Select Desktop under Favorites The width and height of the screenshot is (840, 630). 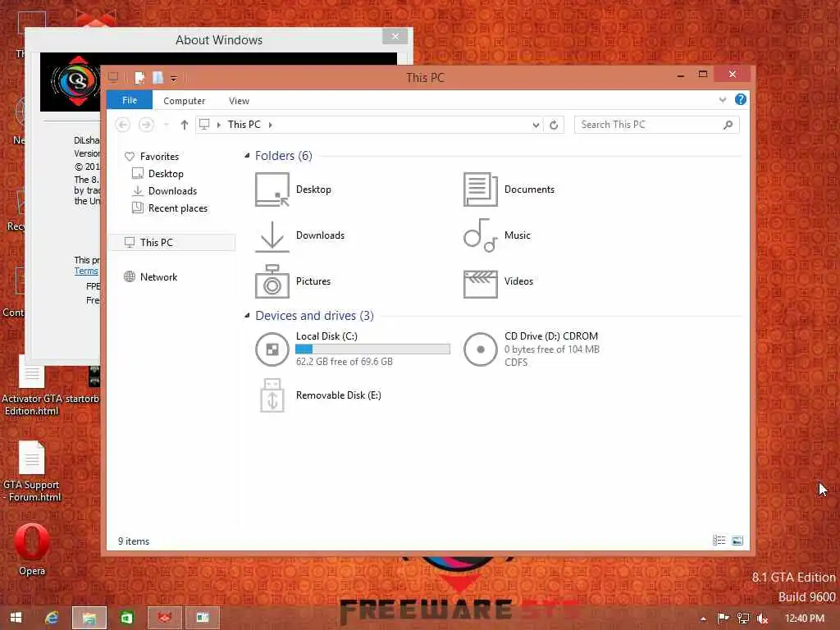coord(166,174)
